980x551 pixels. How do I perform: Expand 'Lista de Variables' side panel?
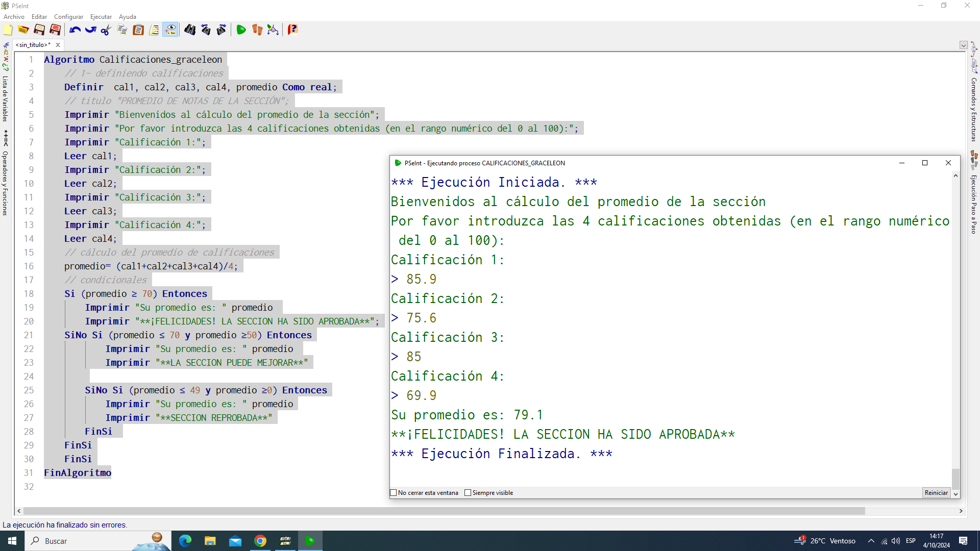pyautogui.click(x=5, y=98)
